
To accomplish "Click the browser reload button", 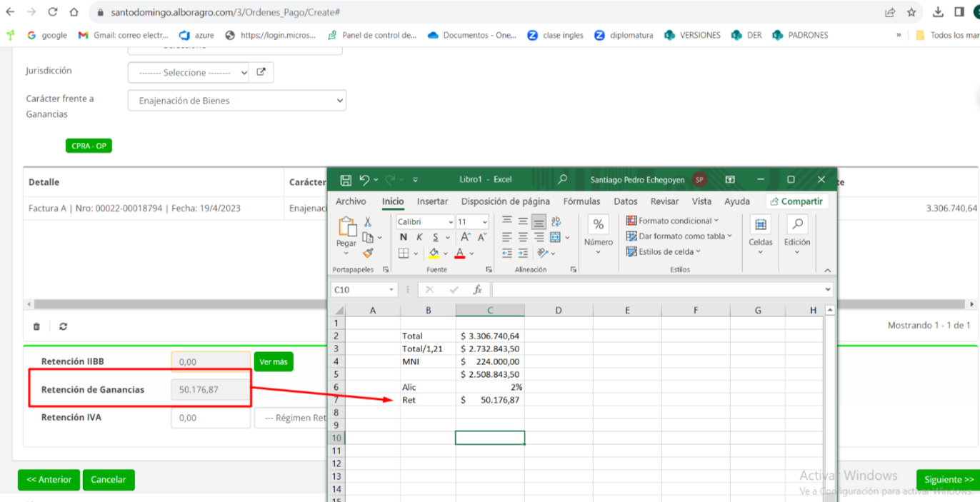I will (53, 12).
